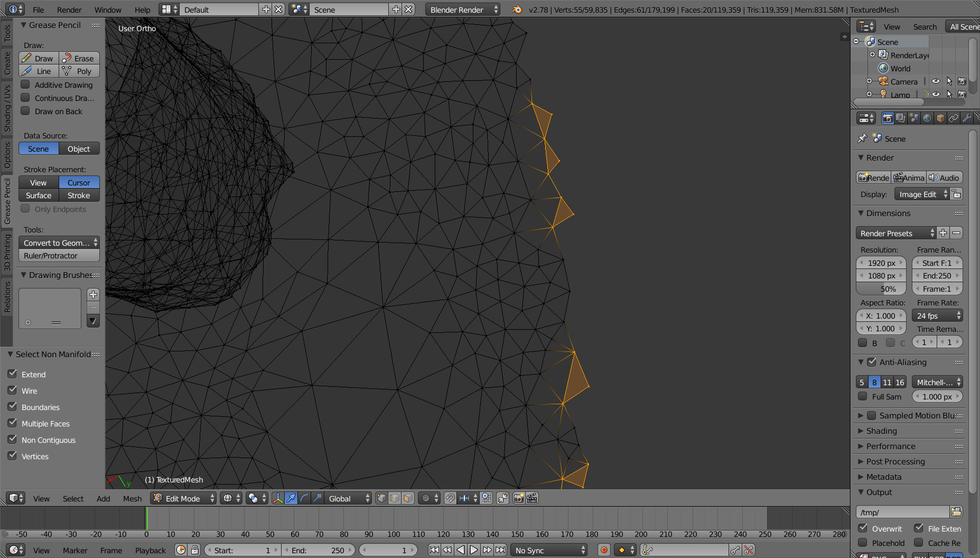Open the Window menu
This screenshot has width=980, height=558.
pos(108,10)
